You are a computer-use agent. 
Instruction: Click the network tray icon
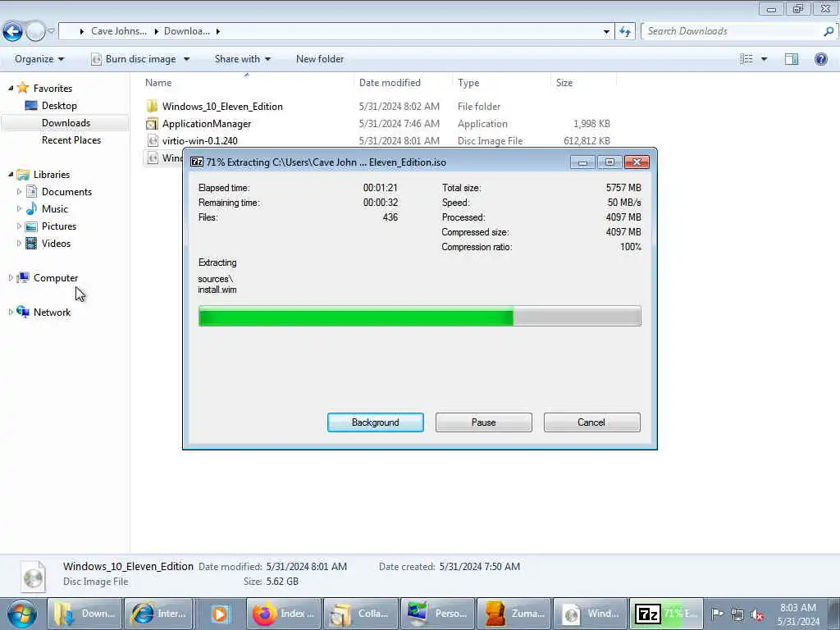(x=737, y=614)
